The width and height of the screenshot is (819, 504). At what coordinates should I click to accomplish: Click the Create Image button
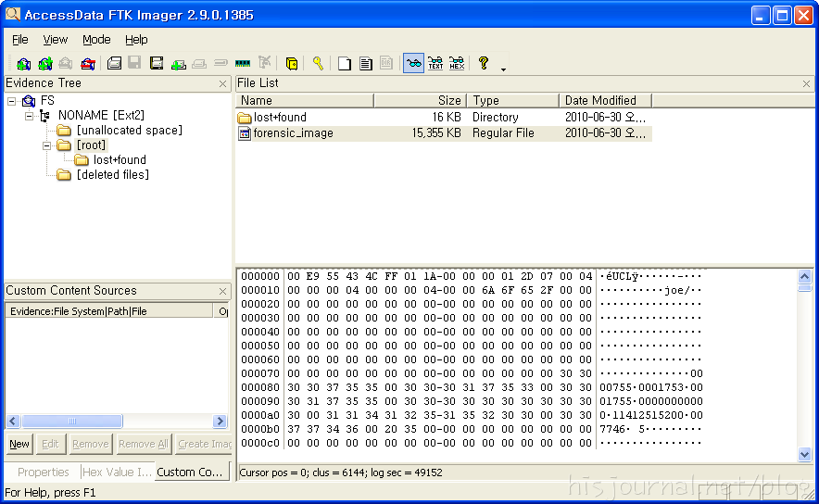[x=204, y=444]
